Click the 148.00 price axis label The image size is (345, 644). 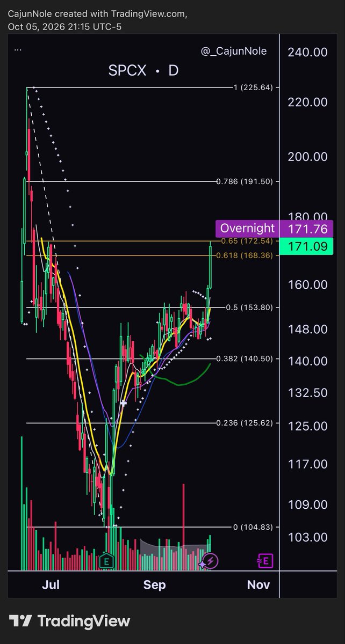pos(308,329)
